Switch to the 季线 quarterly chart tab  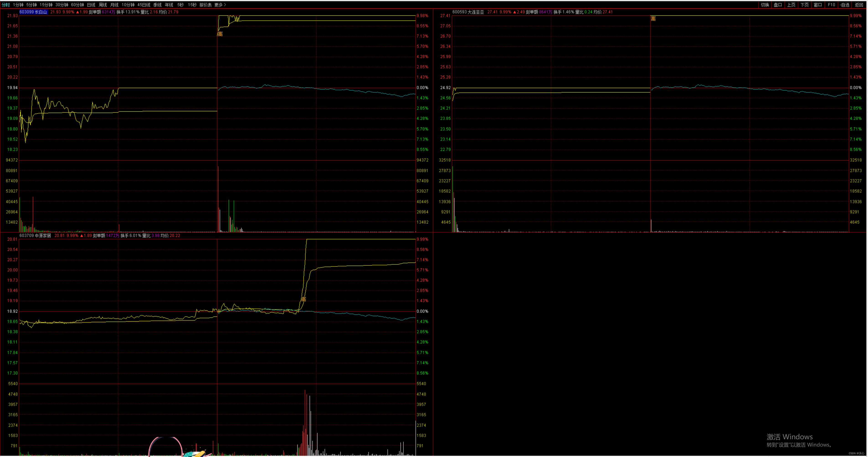[x=157, y=5]
